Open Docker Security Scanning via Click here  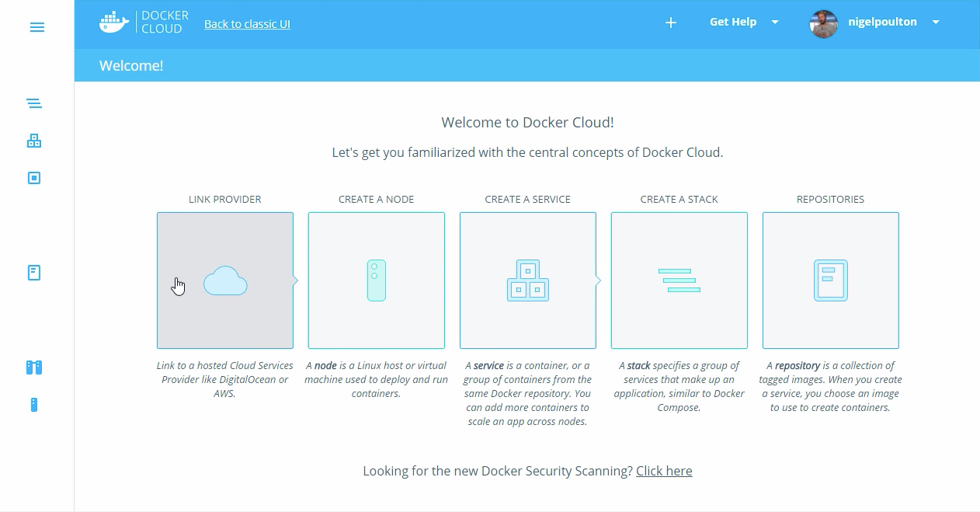664,471
